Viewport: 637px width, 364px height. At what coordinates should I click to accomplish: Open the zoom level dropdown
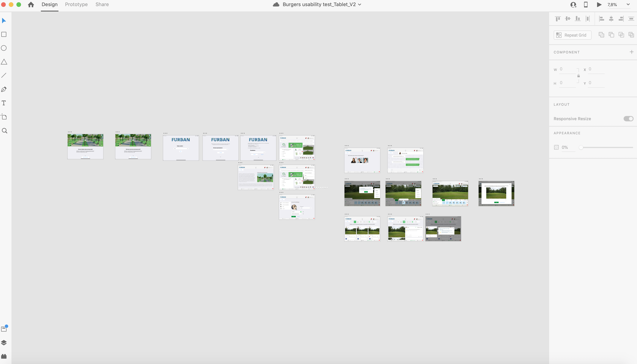point(628,5)
